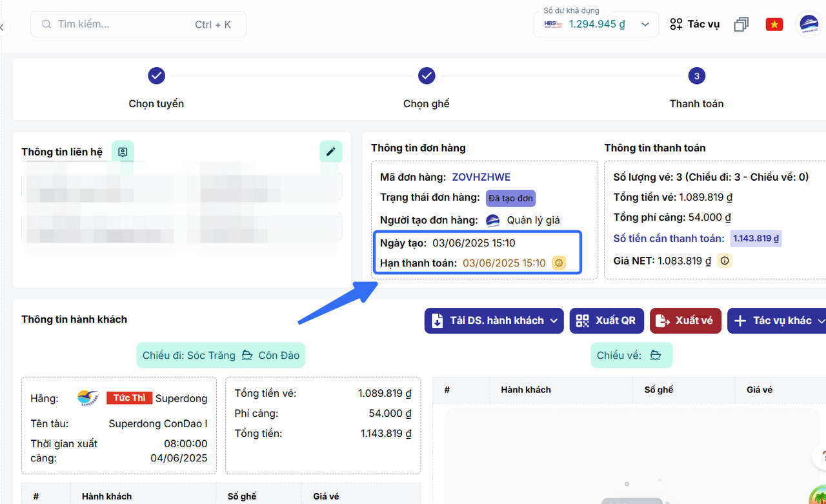Open the user profile avatar
Viewport: 826px width, 504px height.
[809, 25]
